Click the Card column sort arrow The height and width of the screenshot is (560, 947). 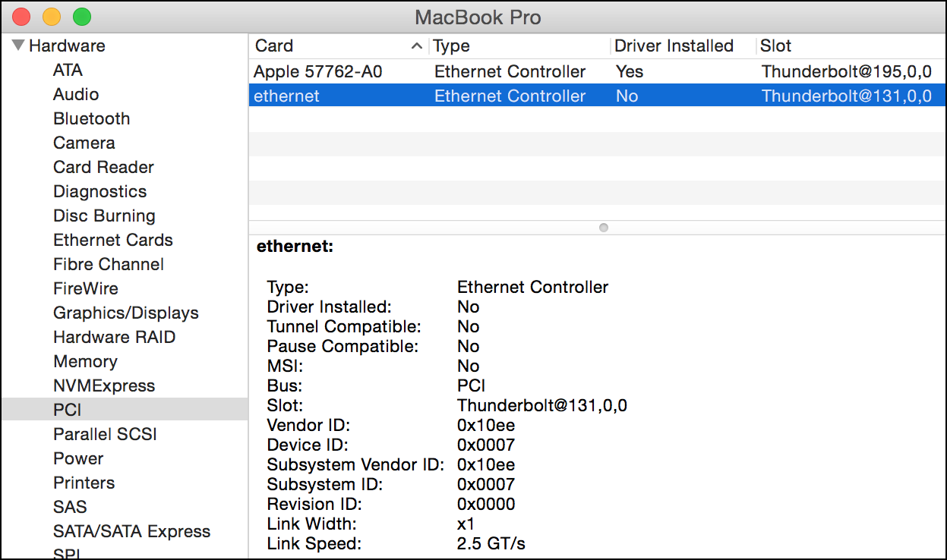click(416, 46)
